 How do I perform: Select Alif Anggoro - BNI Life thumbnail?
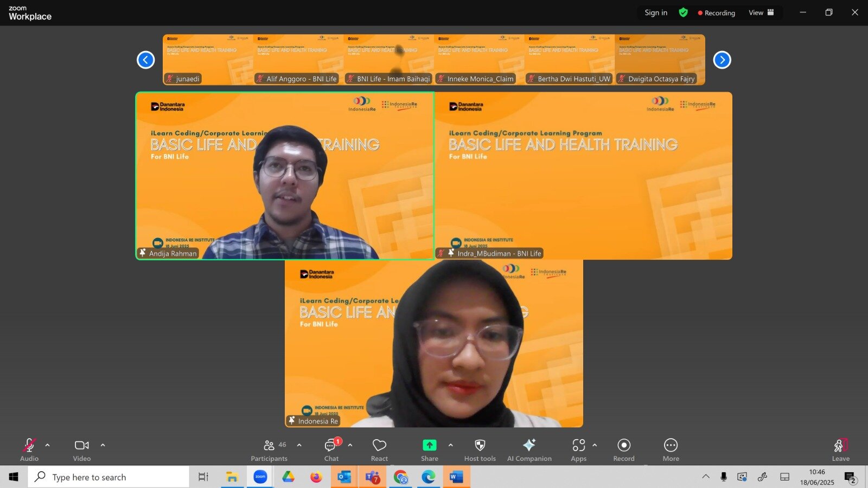(298, 60)
